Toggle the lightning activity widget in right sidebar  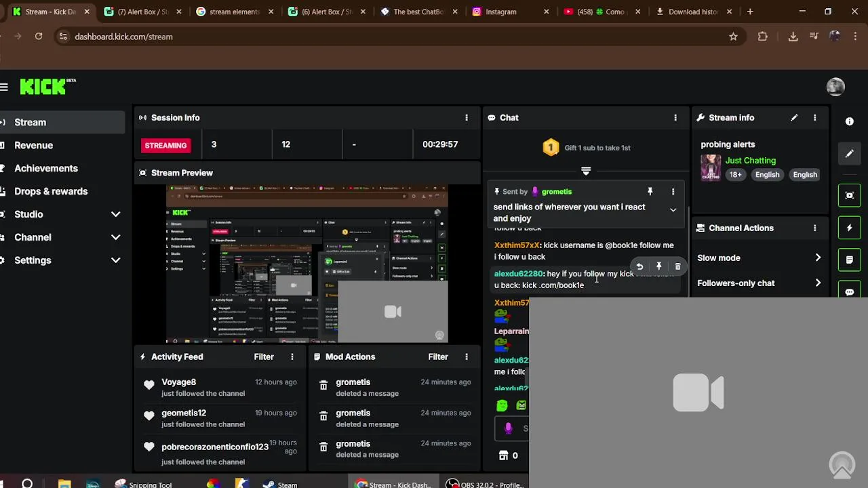coord(850,228)
